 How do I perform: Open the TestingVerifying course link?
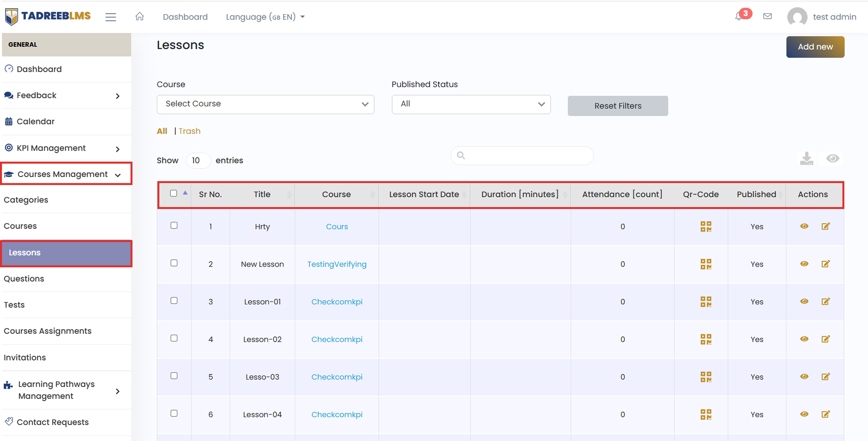(x=337, y=264)
